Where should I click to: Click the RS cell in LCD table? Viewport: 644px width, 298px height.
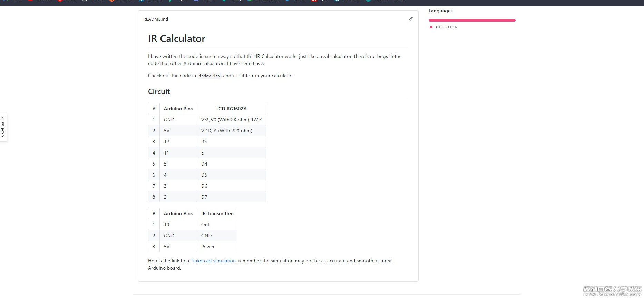pos(232,142)
